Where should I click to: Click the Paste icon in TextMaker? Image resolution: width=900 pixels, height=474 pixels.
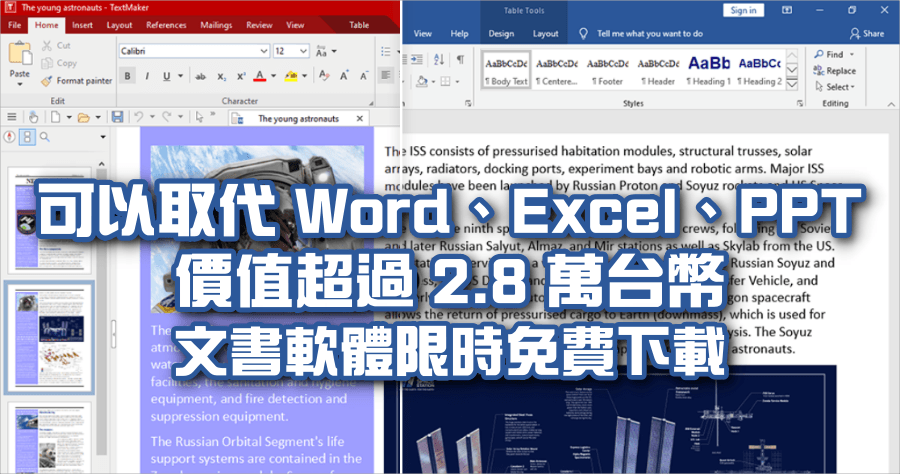pyautogui.click(x=20, y=53)
